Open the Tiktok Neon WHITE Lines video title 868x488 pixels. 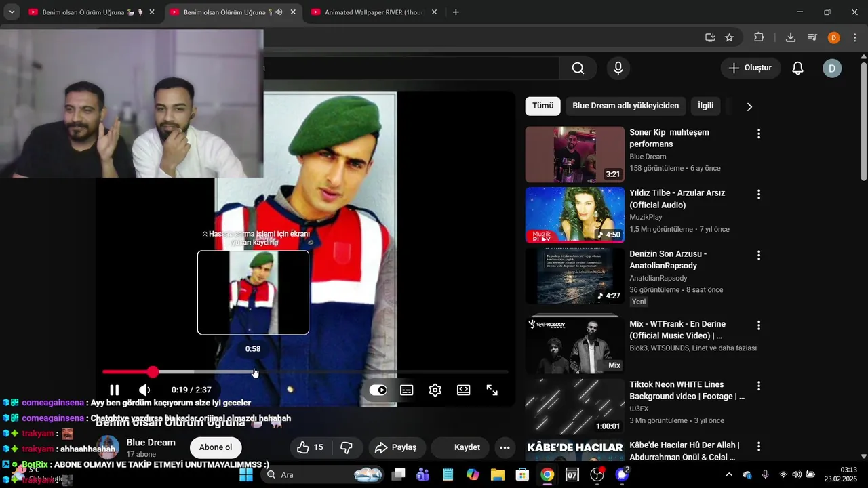pyautogui.click(x=687, y=390)
